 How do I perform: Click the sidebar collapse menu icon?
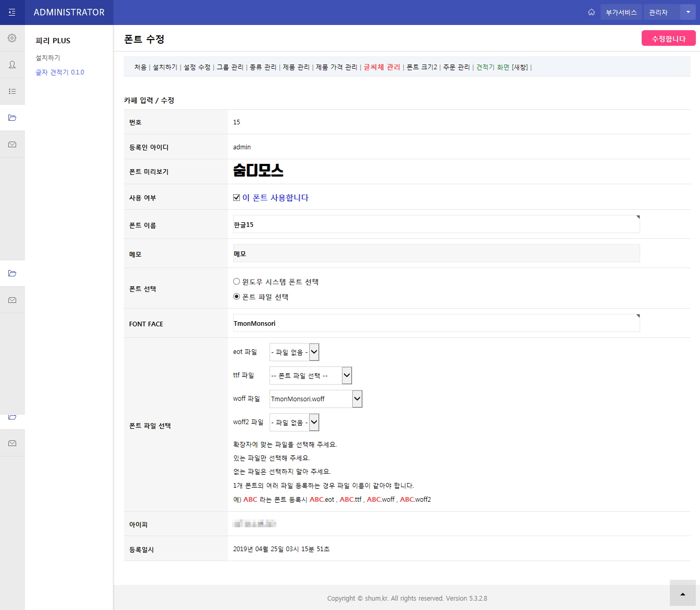pyautogui.click(x=12, y=12)
